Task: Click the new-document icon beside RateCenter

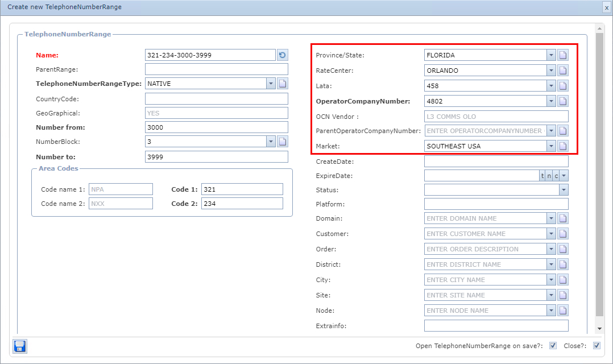Action: pyautogui.click(x=562, y=71)
